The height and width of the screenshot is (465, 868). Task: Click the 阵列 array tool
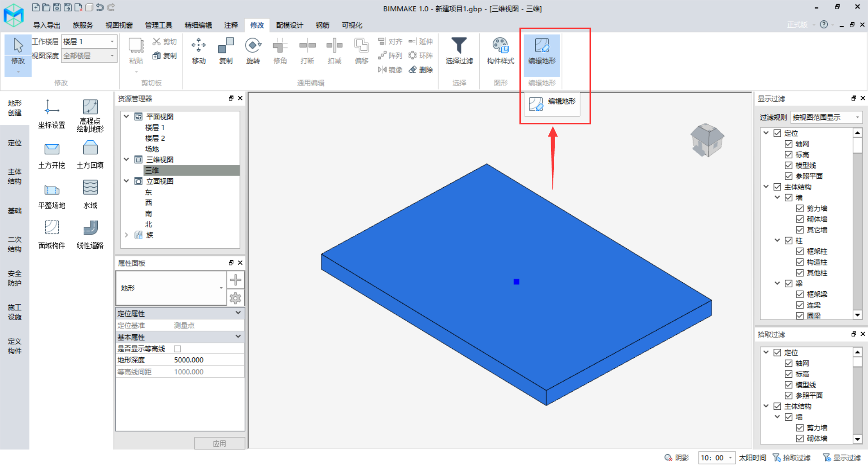point(390,55)
